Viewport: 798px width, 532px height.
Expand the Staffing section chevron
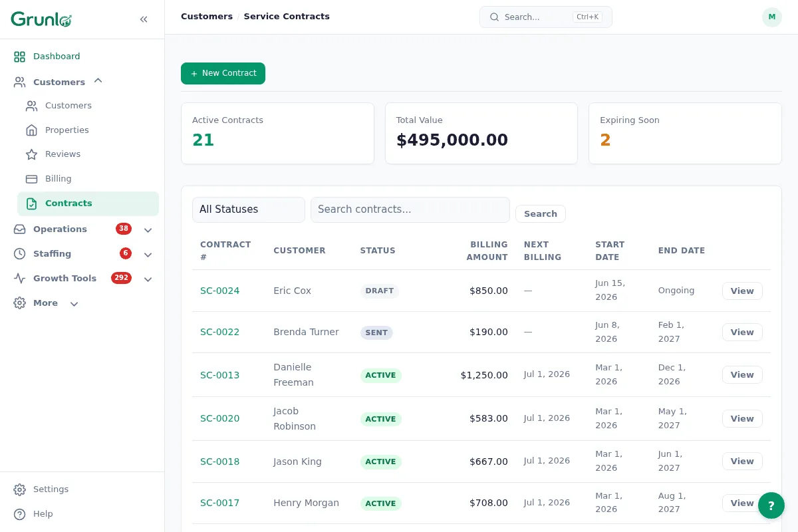(148, 255)
